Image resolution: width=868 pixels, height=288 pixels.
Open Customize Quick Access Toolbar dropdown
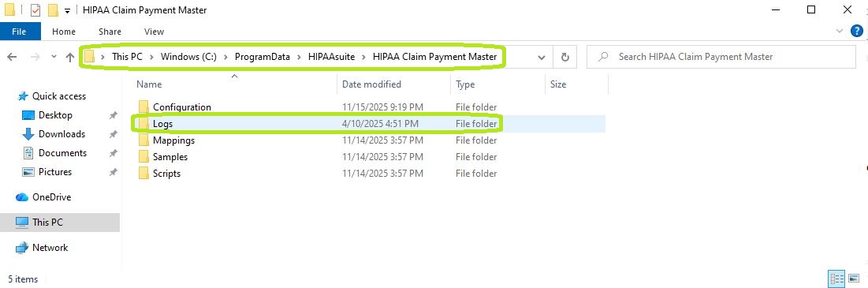pos(68,10)
